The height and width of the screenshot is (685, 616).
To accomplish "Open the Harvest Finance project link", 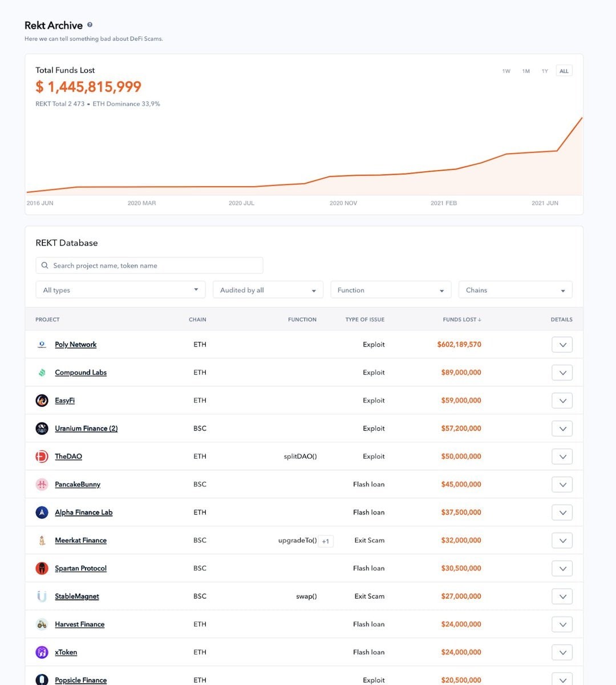I will (x=79, y=624).
